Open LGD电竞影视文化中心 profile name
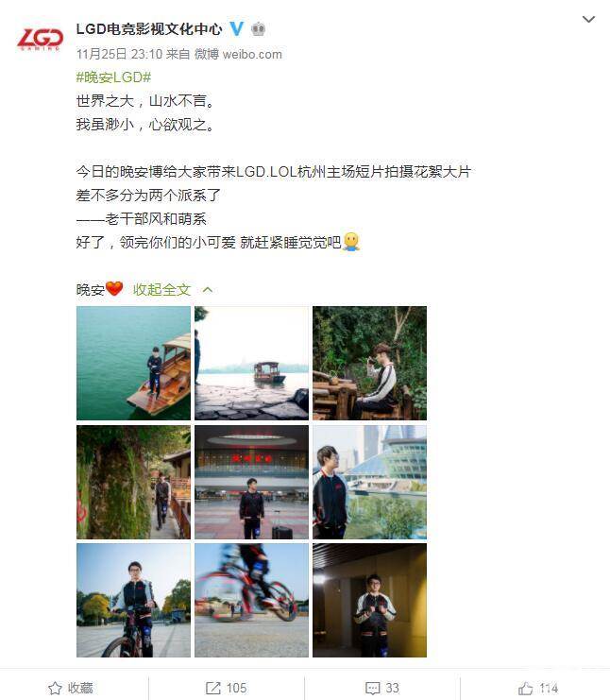Viewport: 610px width, 700px height. tap(149, 29)
